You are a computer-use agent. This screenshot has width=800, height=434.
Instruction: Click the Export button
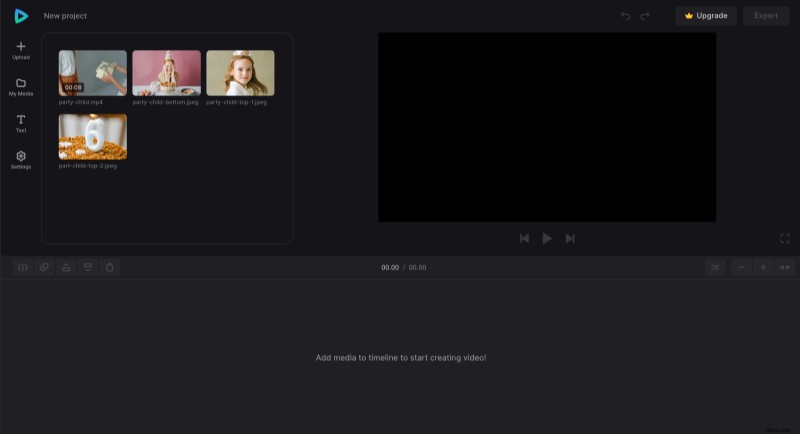click(766, 16)
